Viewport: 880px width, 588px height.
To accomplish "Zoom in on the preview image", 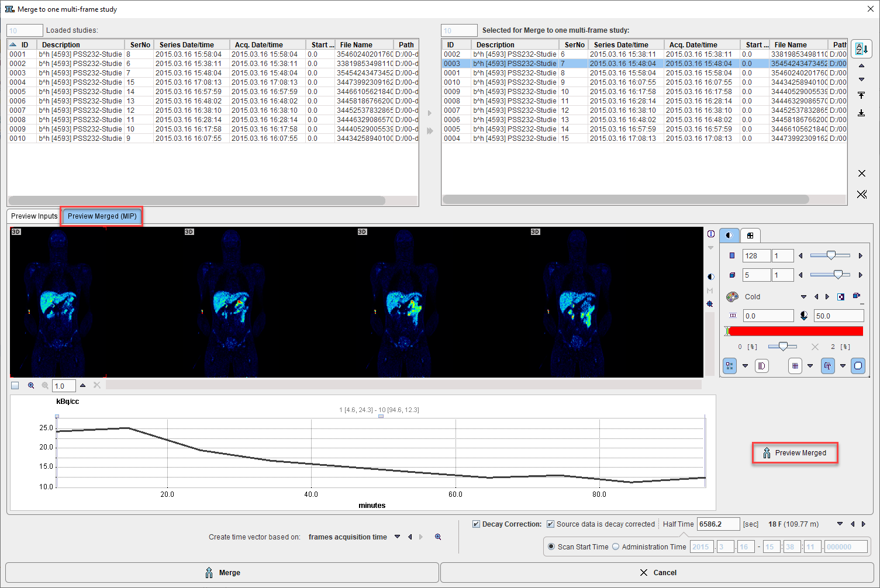I will [31, 385].
